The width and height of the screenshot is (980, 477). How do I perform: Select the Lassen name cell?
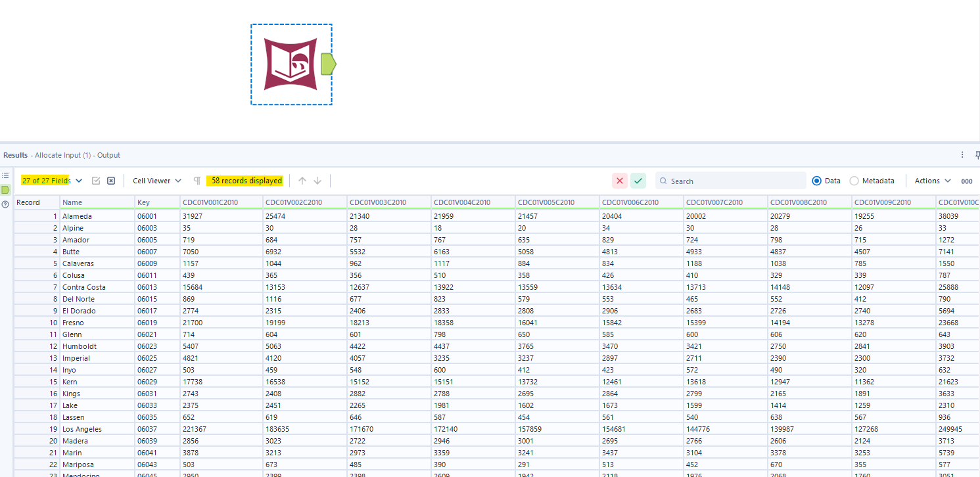pos(97,417)
